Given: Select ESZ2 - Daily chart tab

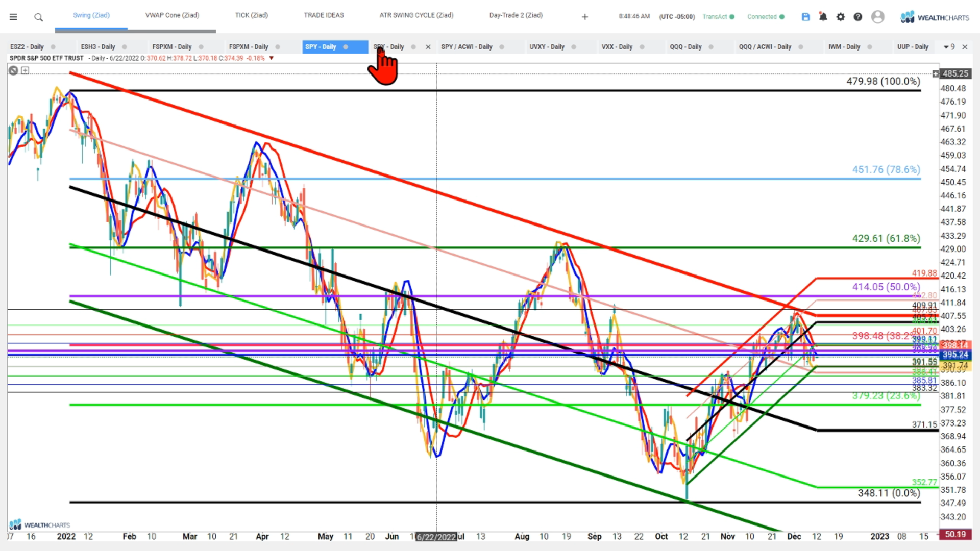Looking at the screenshot, I should (27, 47).
